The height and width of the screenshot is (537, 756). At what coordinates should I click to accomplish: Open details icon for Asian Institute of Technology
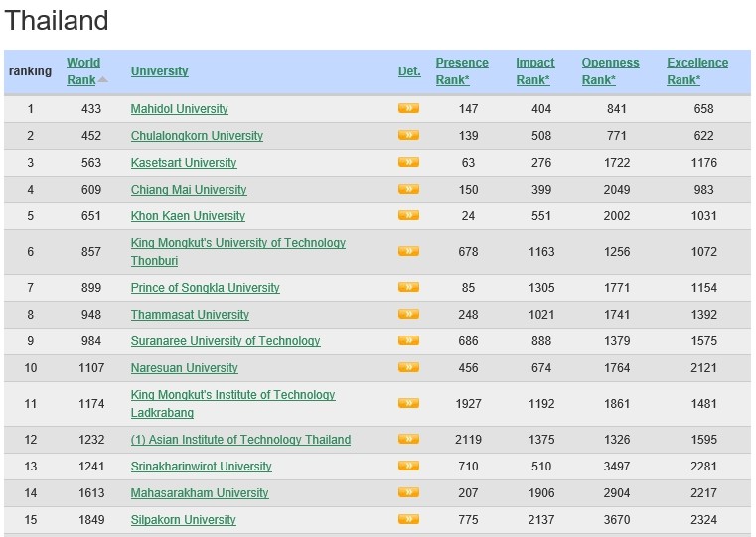click(408, 440)
